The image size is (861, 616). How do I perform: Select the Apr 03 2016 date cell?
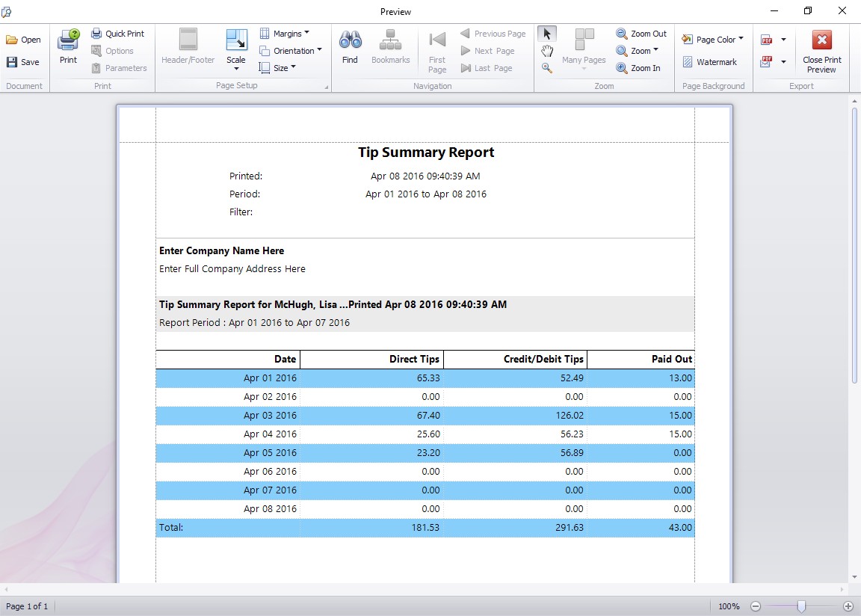click(228, 416)
